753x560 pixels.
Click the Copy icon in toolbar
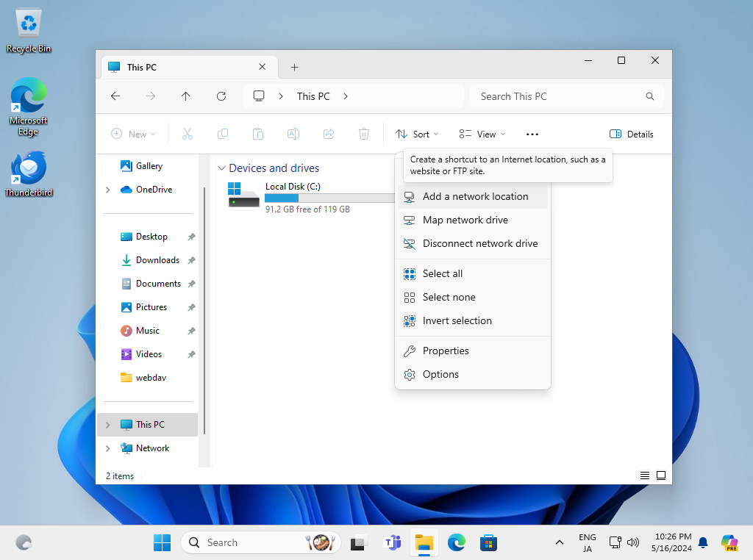[x=223, y=134]
